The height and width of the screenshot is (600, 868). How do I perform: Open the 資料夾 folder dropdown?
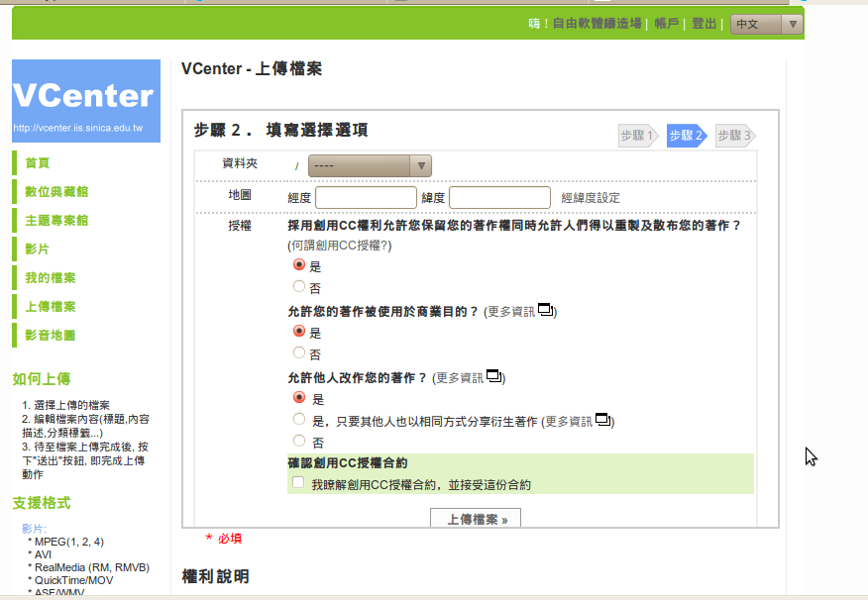[x=370, y=166]
